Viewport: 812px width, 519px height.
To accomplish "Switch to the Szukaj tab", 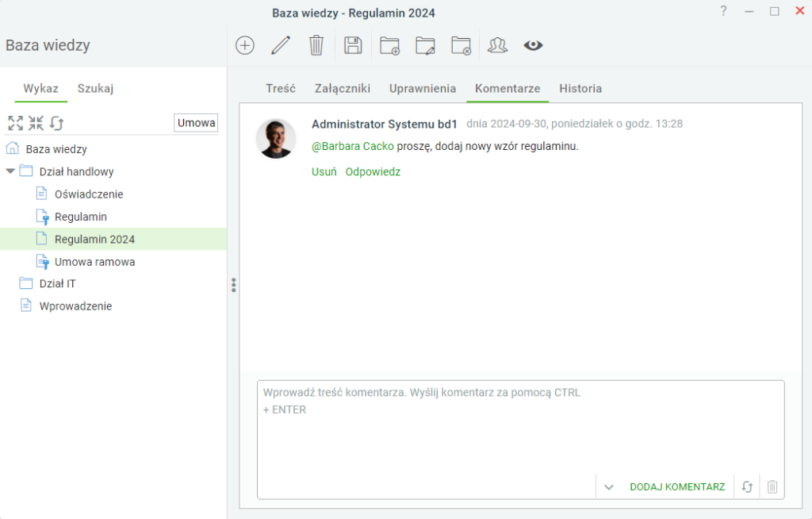I will click(95, 89).
